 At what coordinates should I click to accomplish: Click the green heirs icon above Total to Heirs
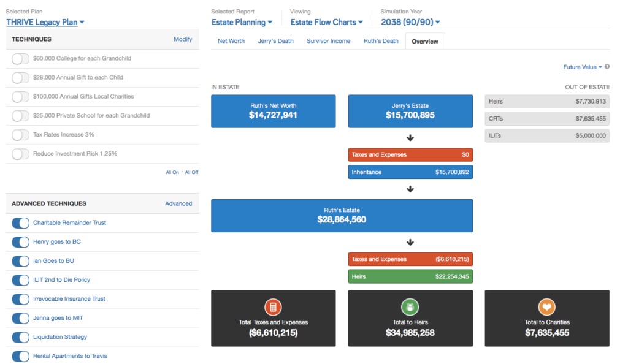click(x=410, y=307)
